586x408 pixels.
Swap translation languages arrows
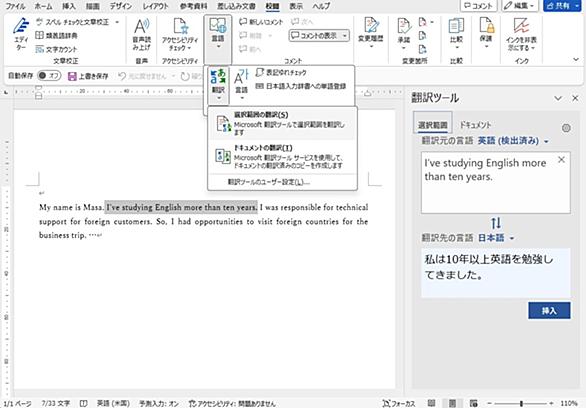pos(496,223)
